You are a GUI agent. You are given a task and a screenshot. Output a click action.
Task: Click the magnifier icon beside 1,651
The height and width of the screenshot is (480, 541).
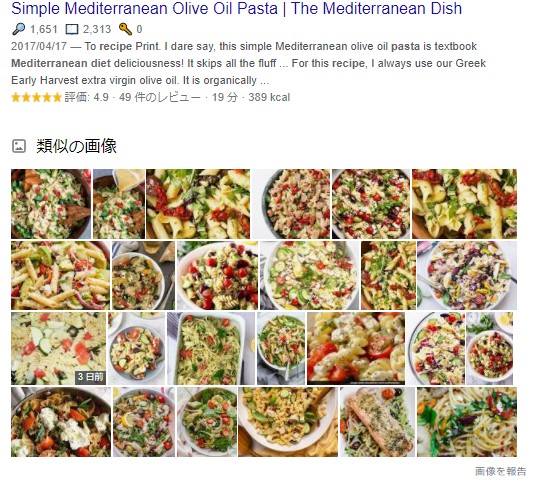(x=19, y=29)
